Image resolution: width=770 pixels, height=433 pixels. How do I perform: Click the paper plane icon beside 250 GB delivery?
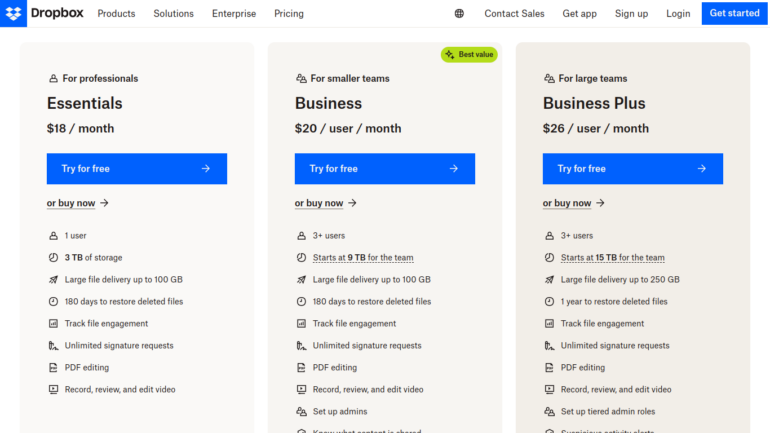(549, 280)
